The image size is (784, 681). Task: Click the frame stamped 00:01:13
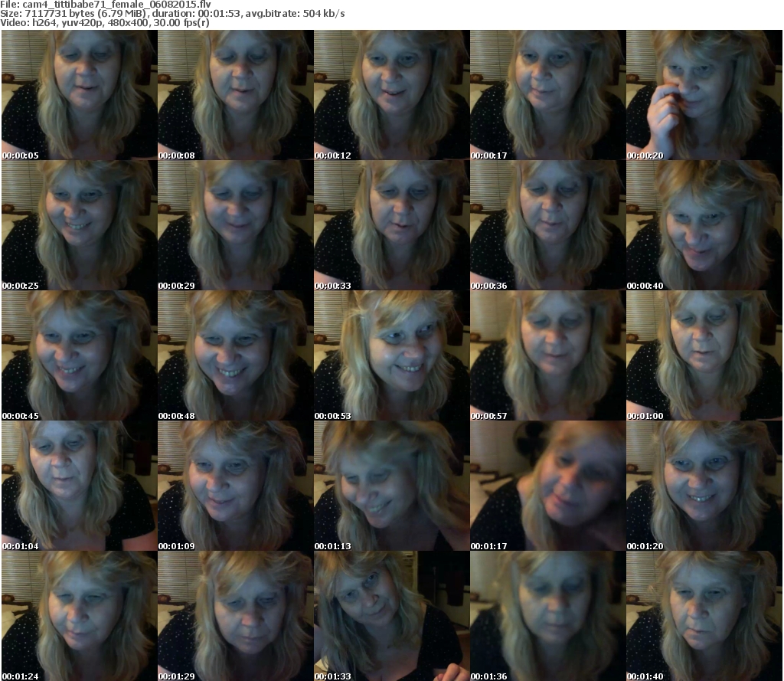point(391,486)
